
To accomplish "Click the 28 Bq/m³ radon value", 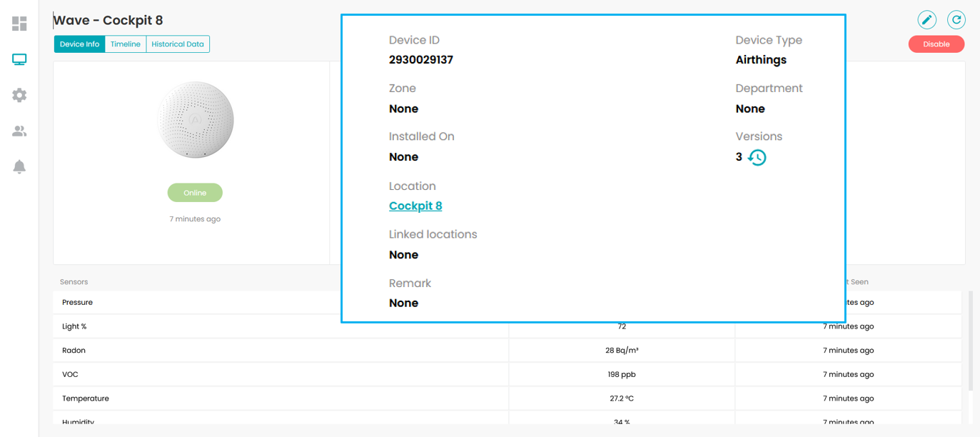I will coord(622,351).
